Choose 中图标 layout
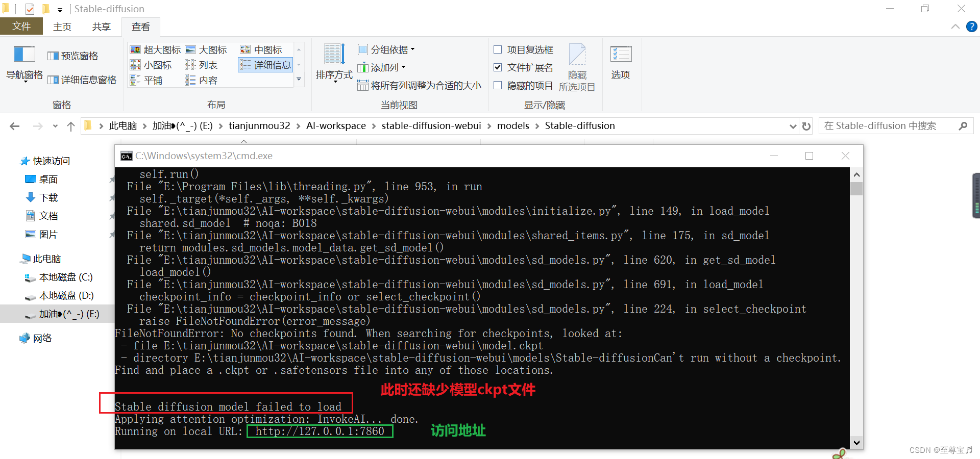 pyautogui.click(x=261, y=50)
